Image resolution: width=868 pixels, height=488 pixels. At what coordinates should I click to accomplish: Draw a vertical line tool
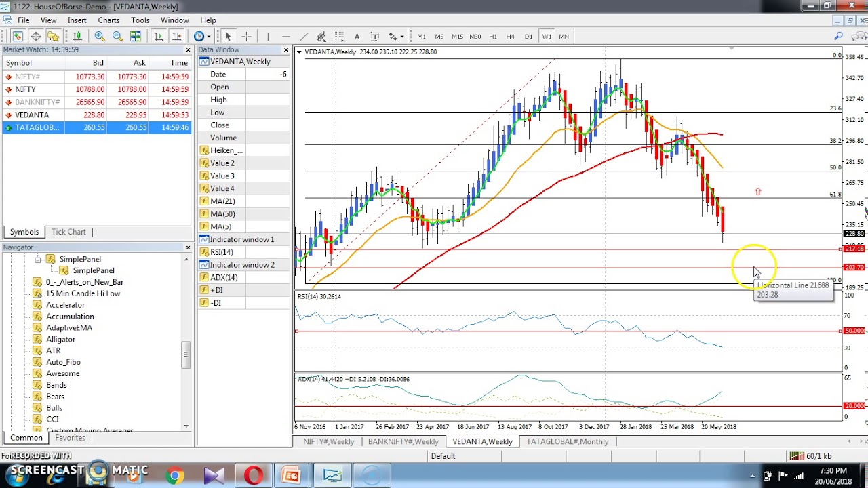(268, 36)
